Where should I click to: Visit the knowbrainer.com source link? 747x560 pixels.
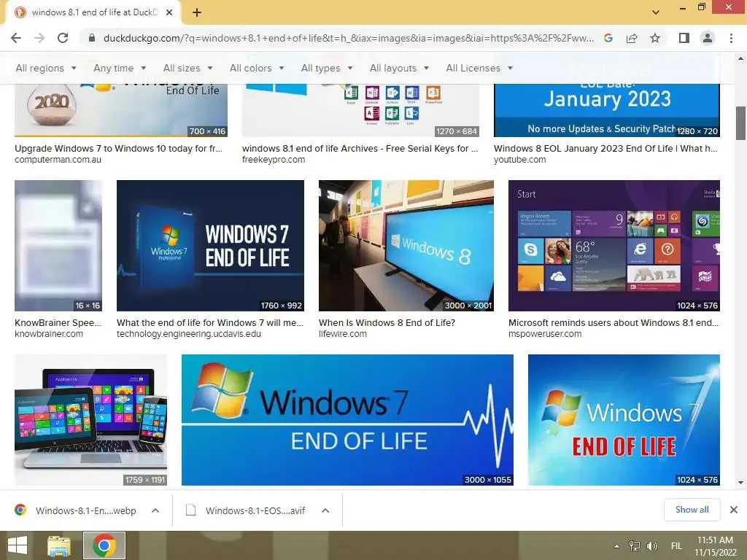pyautogui.click(x=49, y=334)
